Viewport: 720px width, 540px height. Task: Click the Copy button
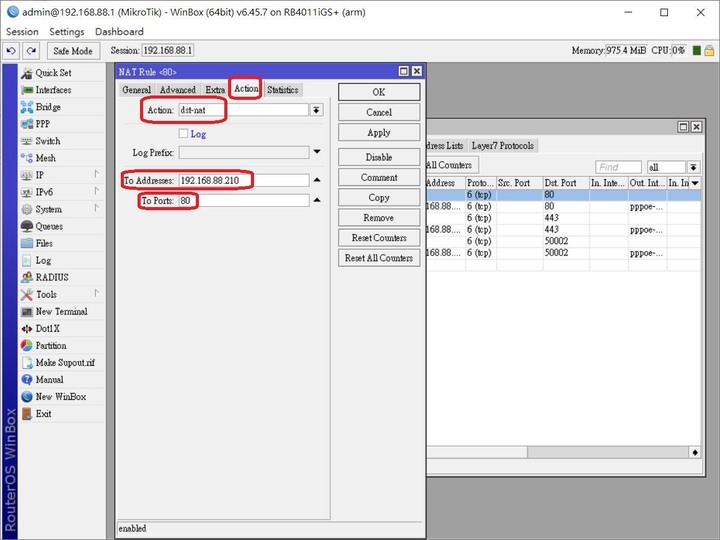379,197
